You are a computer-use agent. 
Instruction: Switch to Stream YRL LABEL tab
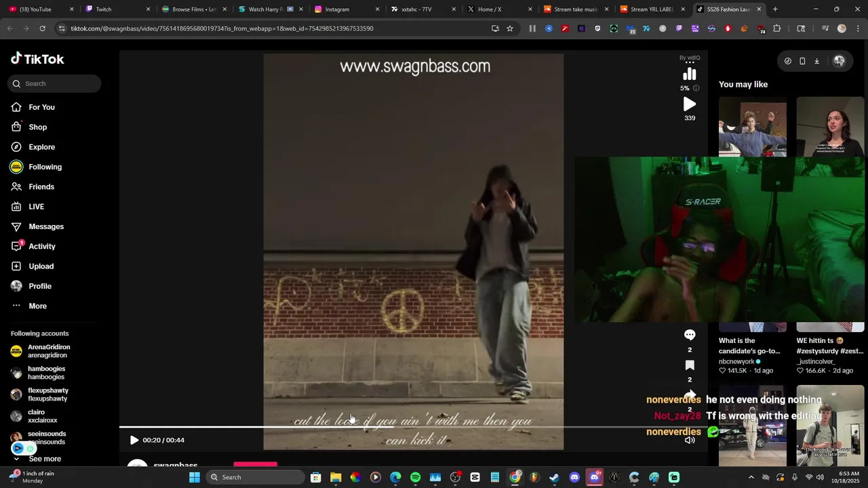[x=651, y=9]
